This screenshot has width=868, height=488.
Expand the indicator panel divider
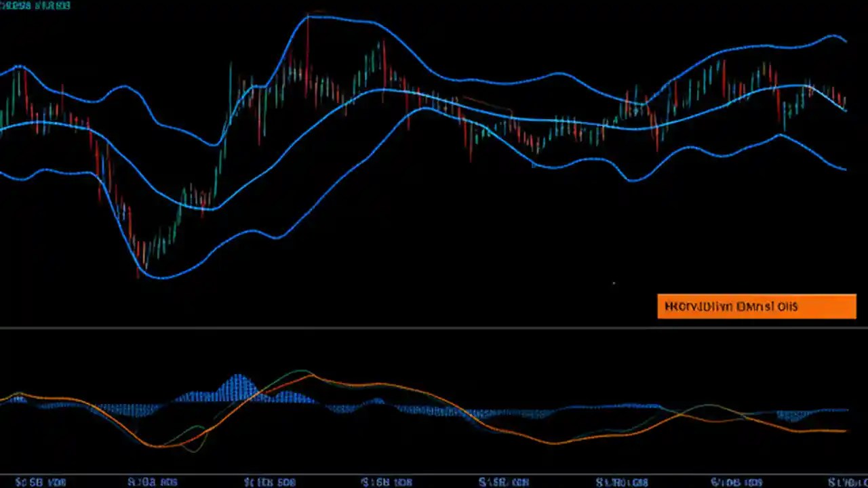434,328
